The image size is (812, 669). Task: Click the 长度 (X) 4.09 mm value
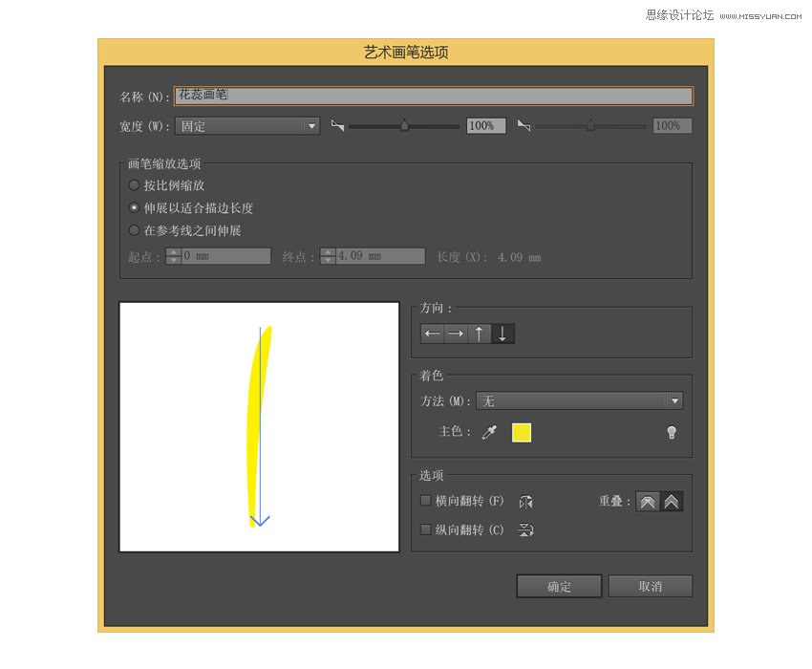point(520,257)
